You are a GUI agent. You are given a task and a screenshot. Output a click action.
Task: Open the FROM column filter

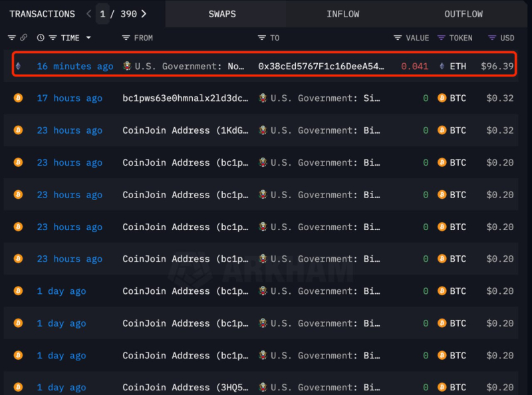tap(126, 38)
